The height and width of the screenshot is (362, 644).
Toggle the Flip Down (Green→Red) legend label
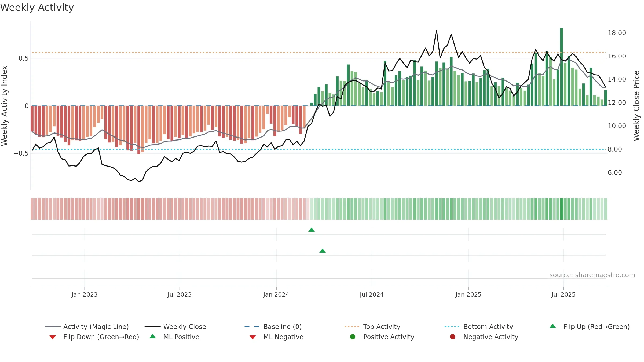coord(101,337)
